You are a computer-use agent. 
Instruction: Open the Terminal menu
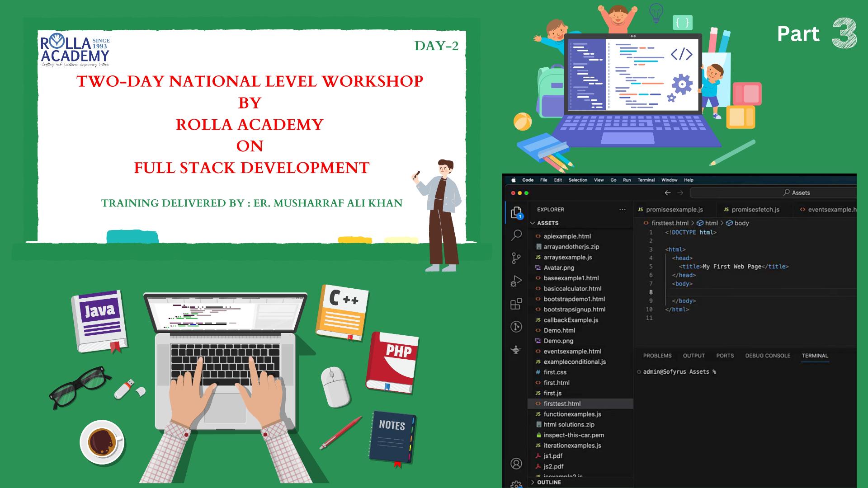coord(646,180)
